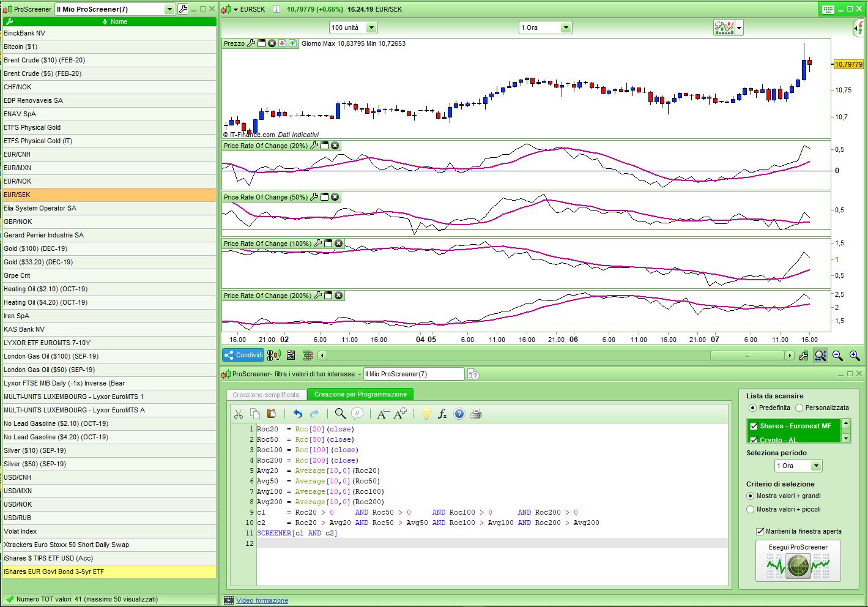Click the magnifier search icon in editor

pyautogui.click(x=340, y=414)
